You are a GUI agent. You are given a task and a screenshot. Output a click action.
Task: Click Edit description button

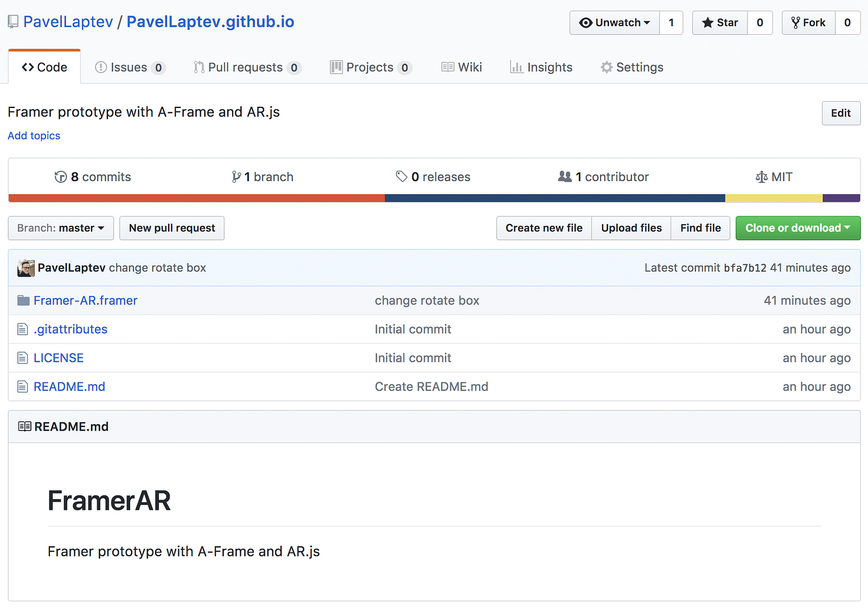[x=841, y=113]
